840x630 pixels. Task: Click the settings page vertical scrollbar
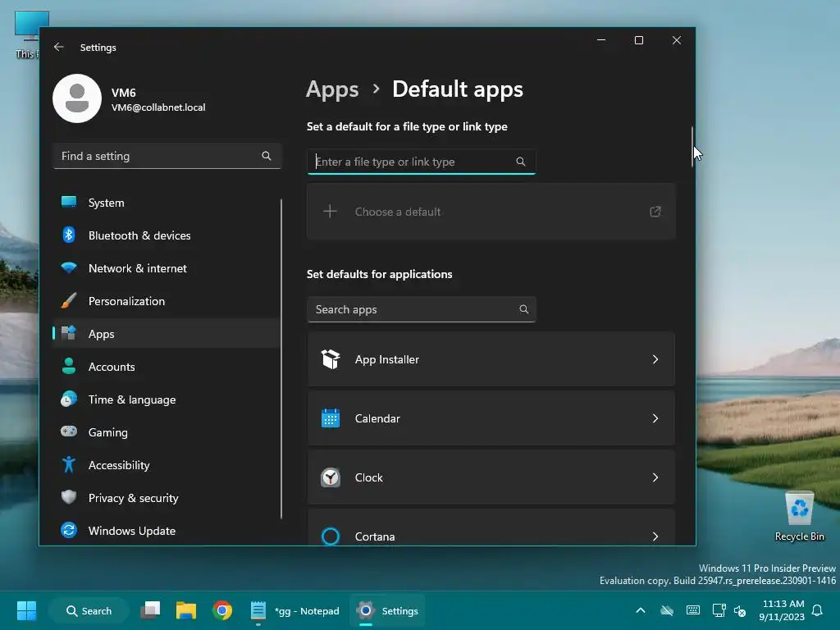tap(692, 147)
